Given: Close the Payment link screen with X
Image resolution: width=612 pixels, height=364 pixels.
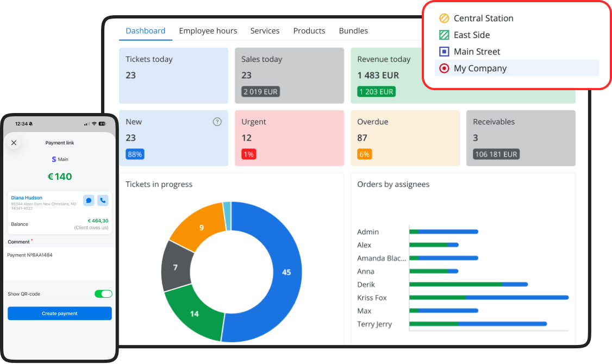Looking at the screenshot, I should click(x=14, y=143).
